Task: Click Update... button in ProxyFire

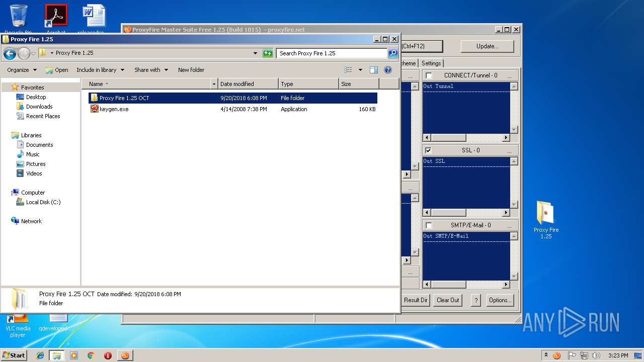Action: coord(487,46)
